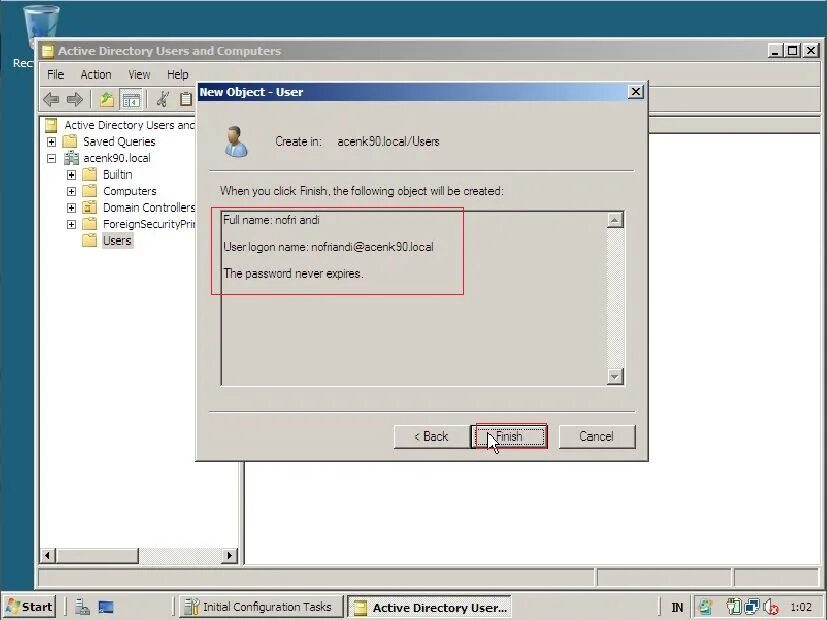Expand the Builtin container
The image size is (827, 620).
point(71,175)
